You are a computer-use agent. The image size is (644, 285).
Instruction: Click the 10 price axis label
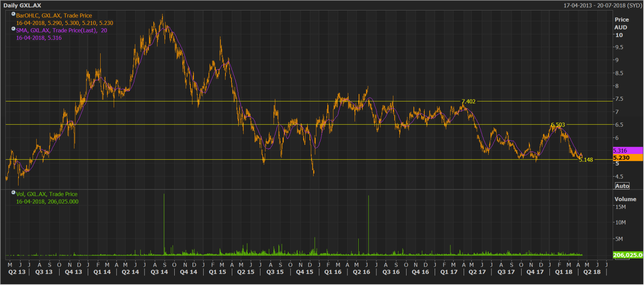(619, 35)
